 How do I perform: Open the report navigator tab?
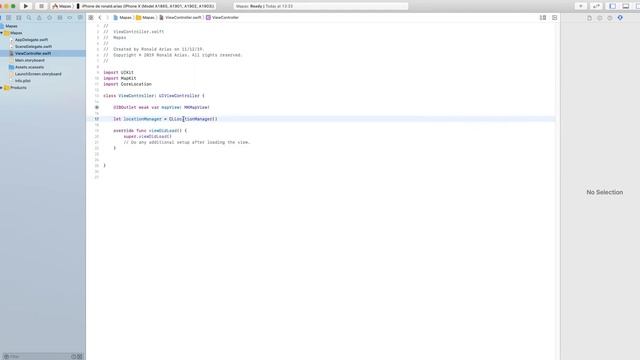tap(80, 18)
